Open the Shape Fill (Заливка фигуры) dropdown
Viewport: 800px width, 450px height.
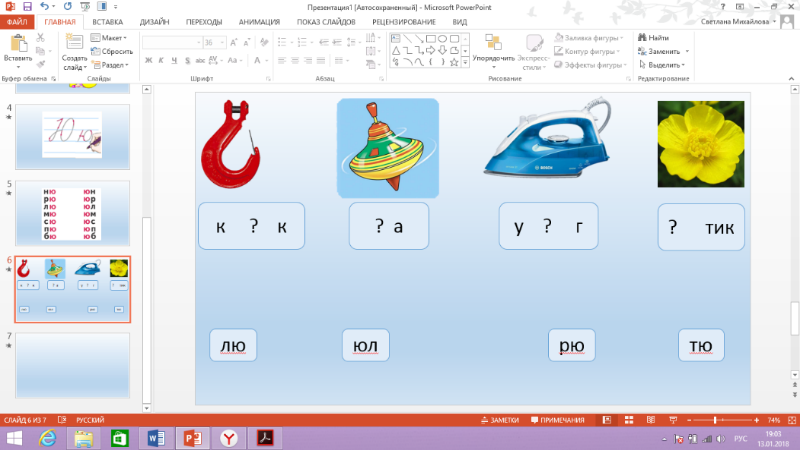click(x=590, y=37)
